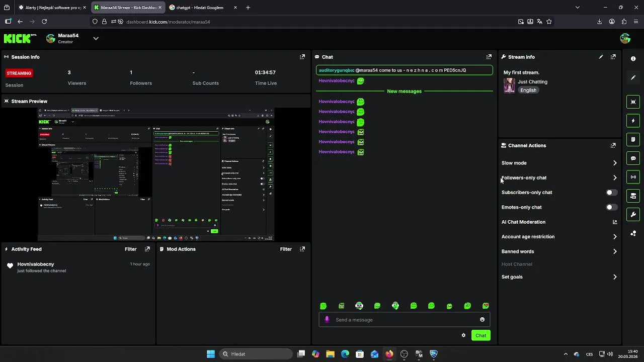Bookmark this page with the star icon
This screenshot has height=362, width=644.
(x=549, y=22)
